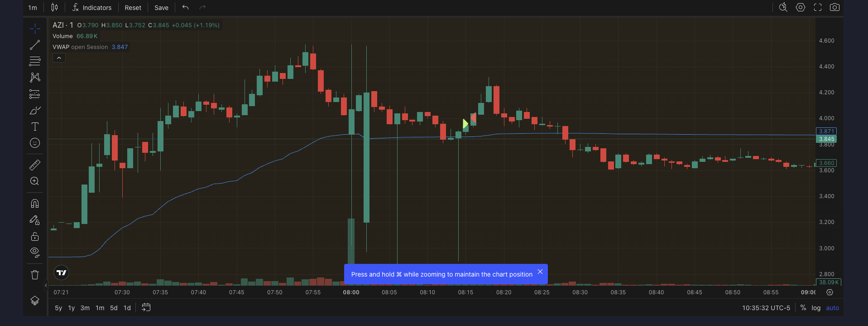Select the ruler measure tool
868x326 pixels.
[35, 165]
